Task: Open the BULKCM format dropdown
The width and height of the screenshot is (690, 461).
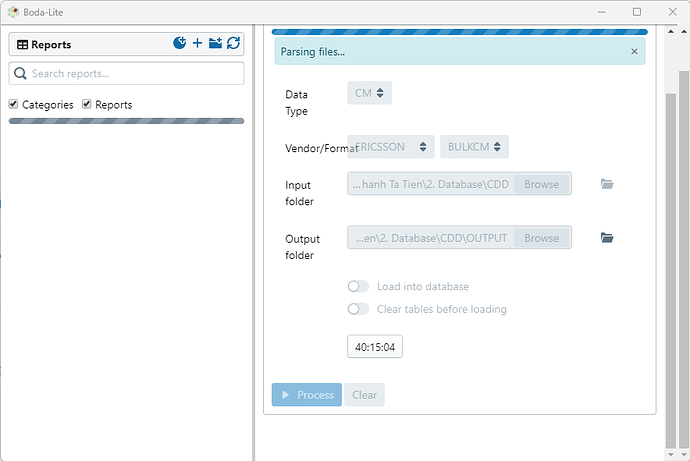Action: coord(474,146)
